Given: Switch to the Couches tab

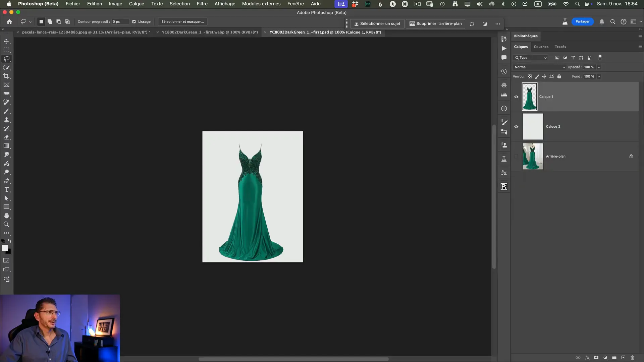Looking at the screenshot, I should click(x=541, y=47).
